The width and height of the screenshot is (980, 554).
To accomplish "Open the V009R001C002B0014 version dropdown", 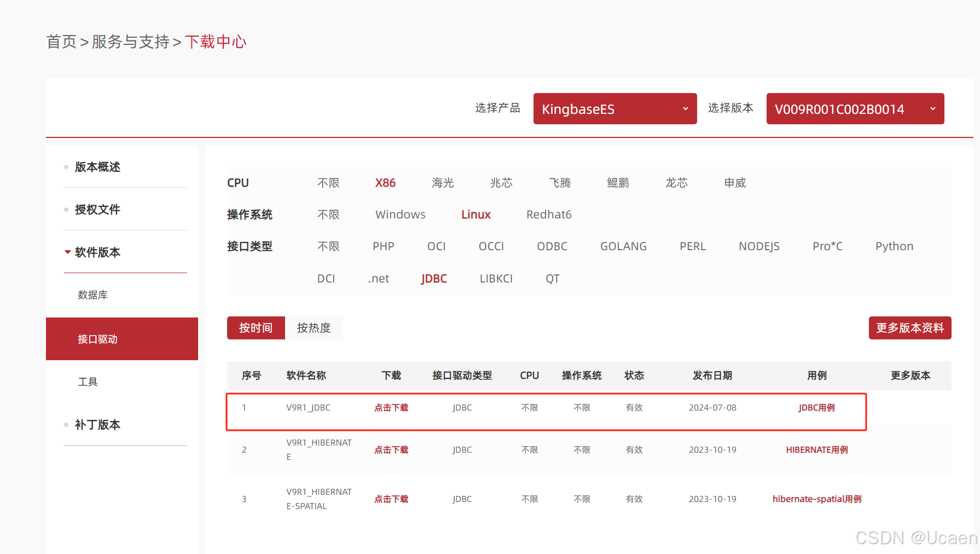I will pyautogui.click(x=855, y=109).
